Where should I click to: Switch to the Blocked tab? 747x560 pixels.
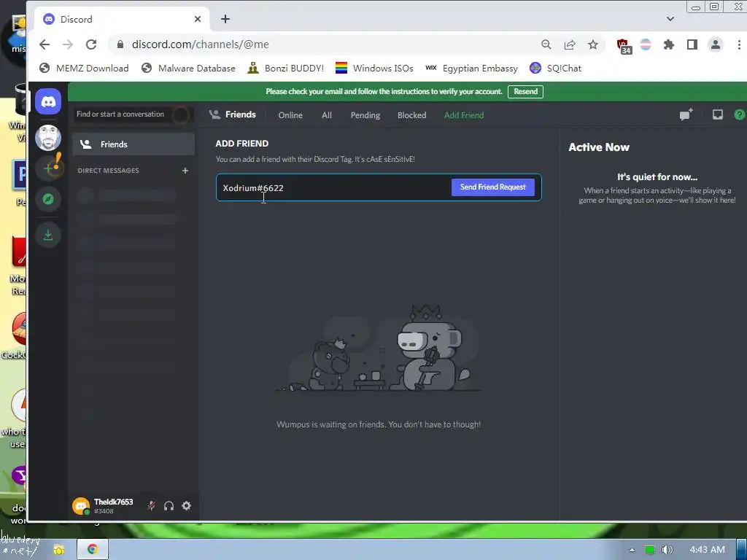click(411, 114)
